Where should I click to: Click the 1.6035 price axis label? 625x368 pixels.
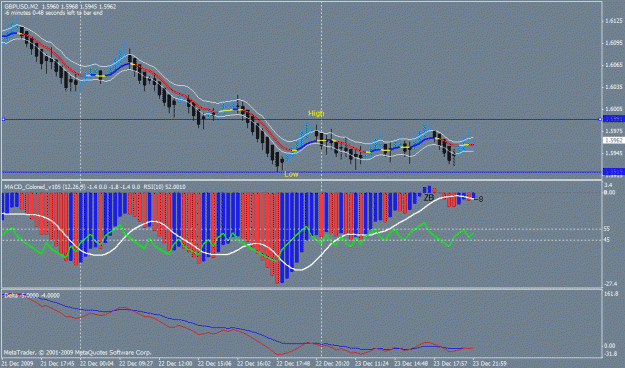point(614,87)
